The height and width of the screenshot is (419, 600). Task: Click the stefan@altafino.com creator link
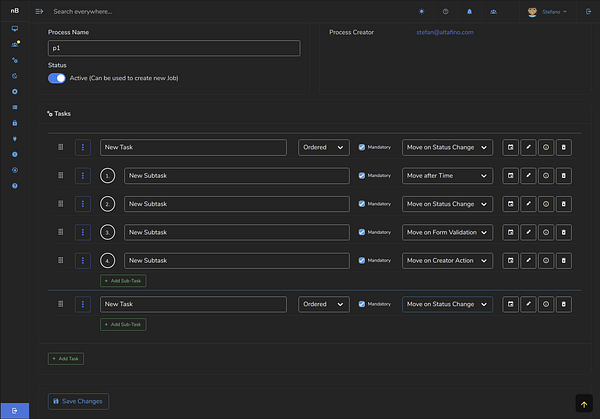(x=445, y=32)
